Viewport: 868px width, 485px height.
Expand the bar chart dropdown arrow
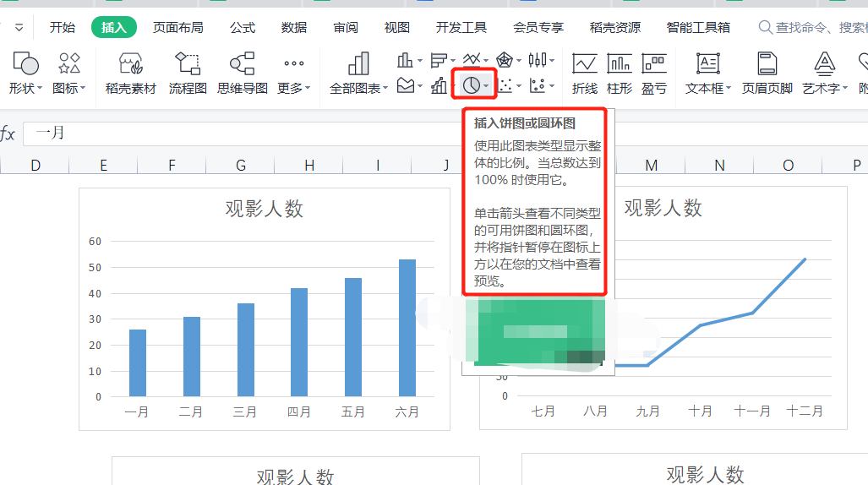pyautogui.click(x=453, y=60)
